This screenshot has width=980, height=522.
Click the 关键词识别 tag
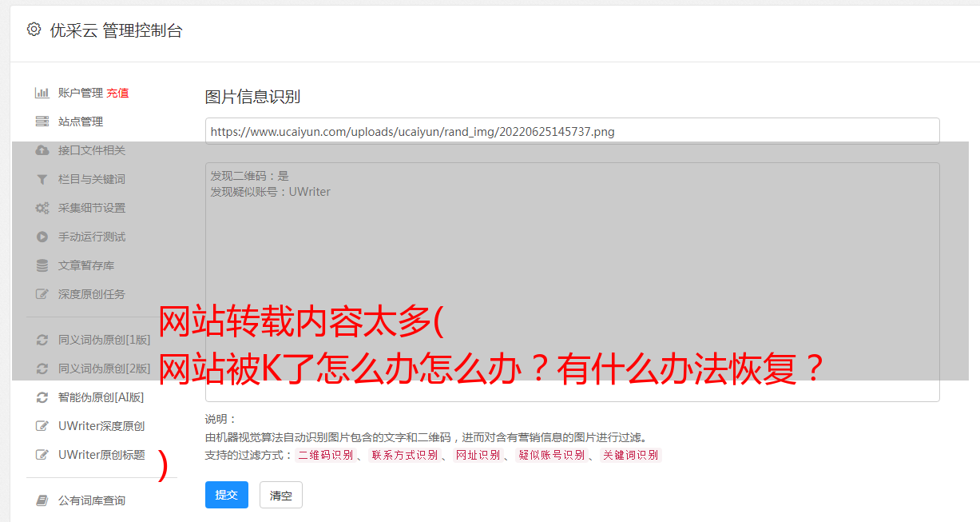pyautogui.click(x=630, y=455)
